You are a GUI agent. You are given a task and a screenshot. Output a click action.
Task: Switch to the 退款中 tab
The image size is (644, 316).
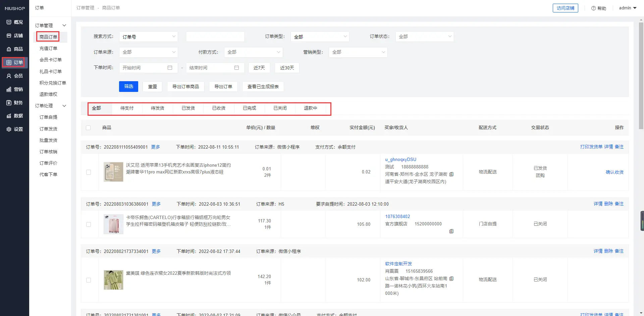[x=310, y=108]
